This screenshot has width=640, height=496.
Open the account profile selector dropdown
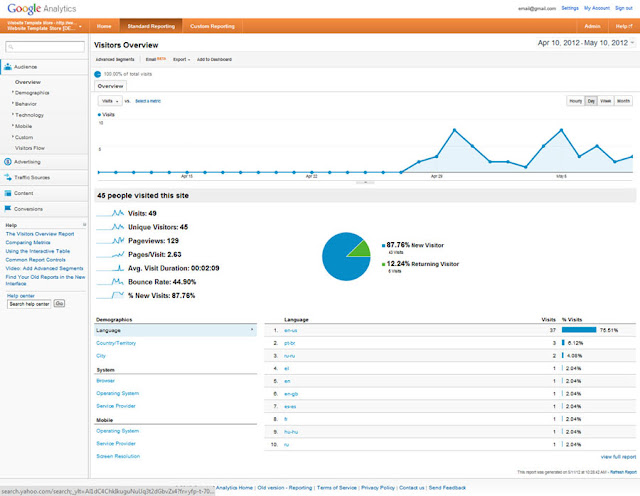tap(44, 26)
